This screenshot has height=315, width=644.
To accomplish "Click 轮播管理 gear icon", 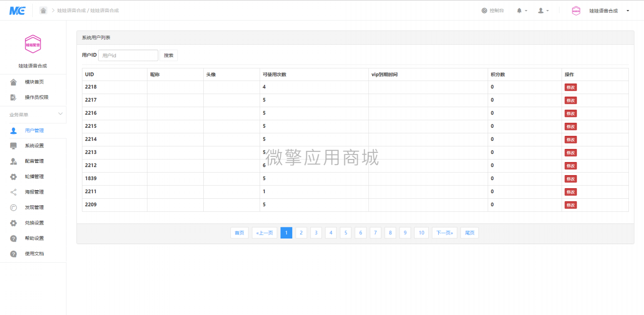I will [14, 177].
